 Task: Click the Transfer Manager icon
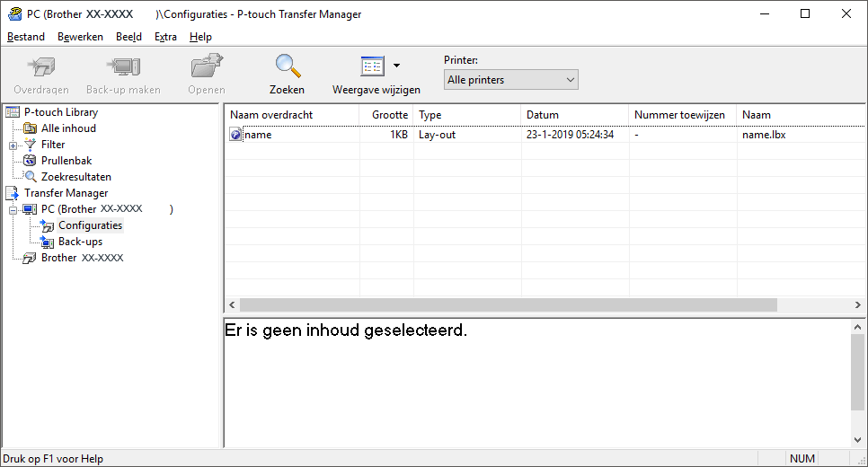[13, 192]
